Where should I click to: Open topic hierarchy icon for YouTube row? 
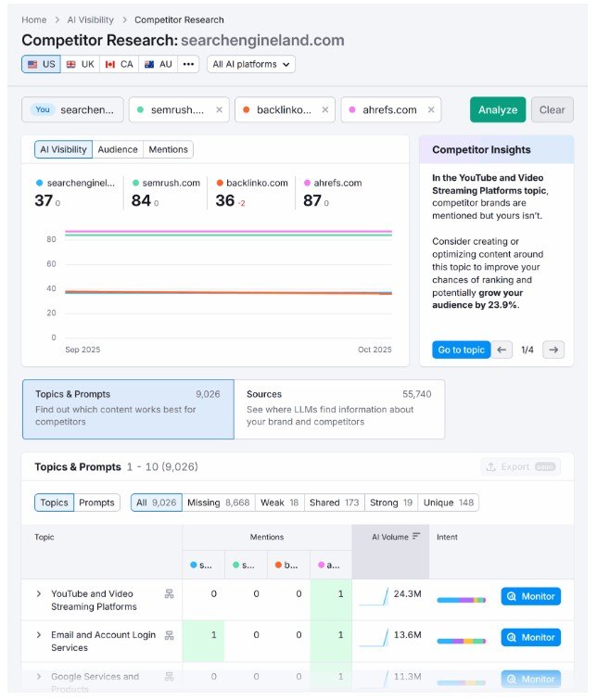click(x=169, y=594)
